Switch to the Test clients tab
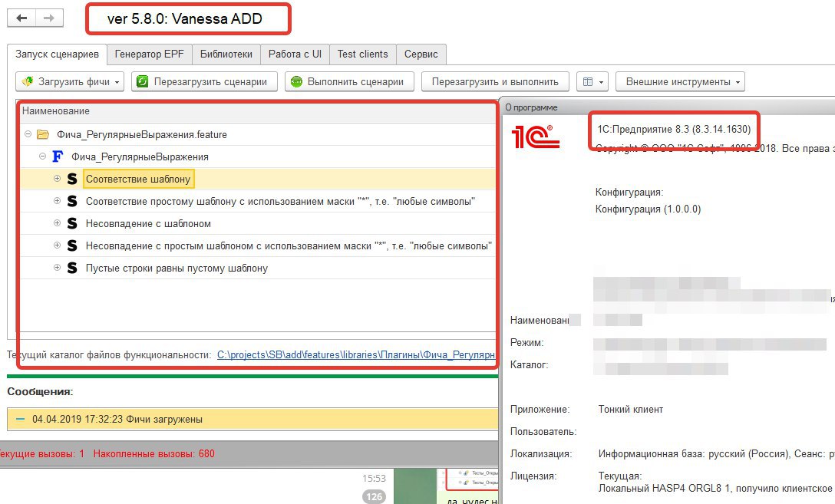Screen dimensions: 835x504 (x=363, y=54)
